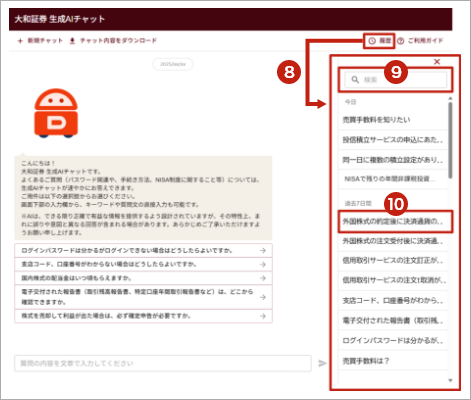The width and height of the screenshot is (471, 400).
Task: Focus the question input field at the bottom
Action: tap(163, 363)
